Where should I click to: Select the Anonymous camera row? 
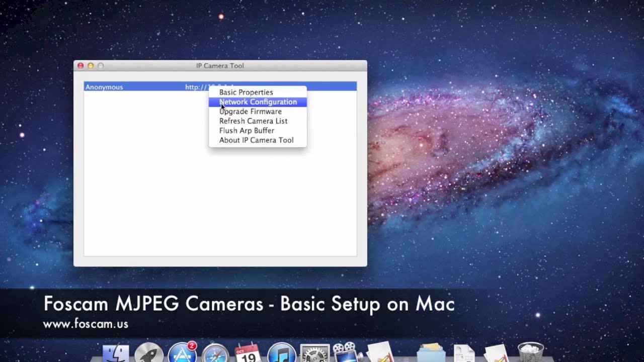click(220, 87)
